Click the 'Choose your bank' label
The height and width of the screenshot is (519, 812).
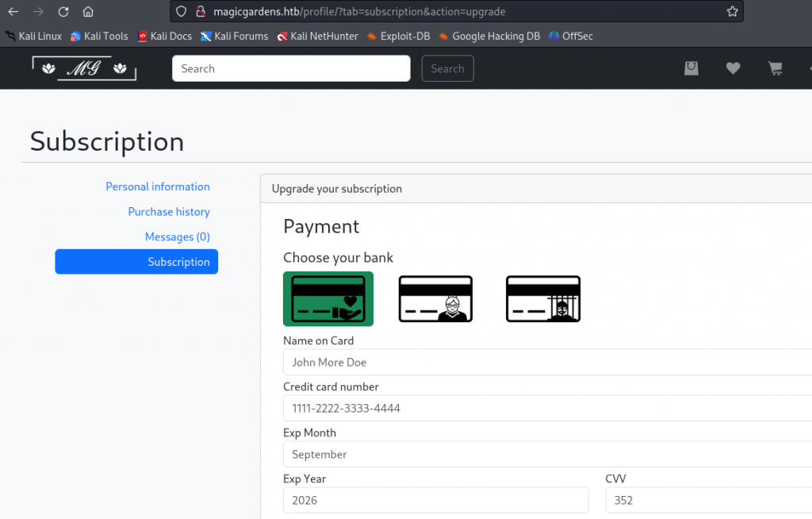pos(338,258)
